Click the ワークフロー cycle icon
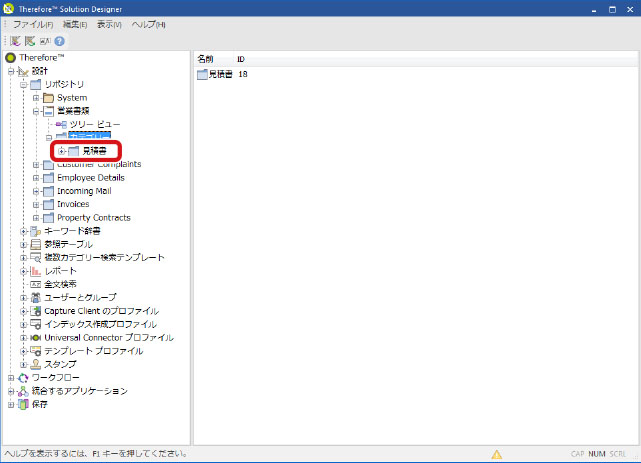Viewport: 641px width, 463px height. pos(24,378)
